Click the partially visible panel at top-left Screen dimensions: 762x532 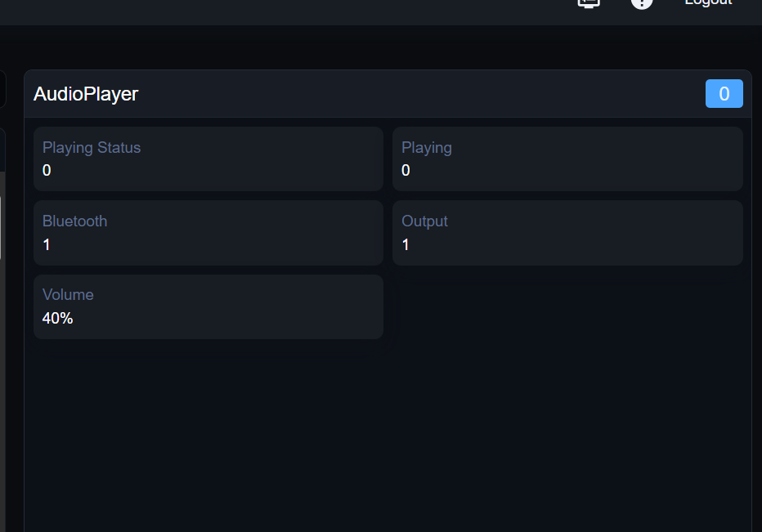pos(2,89)
